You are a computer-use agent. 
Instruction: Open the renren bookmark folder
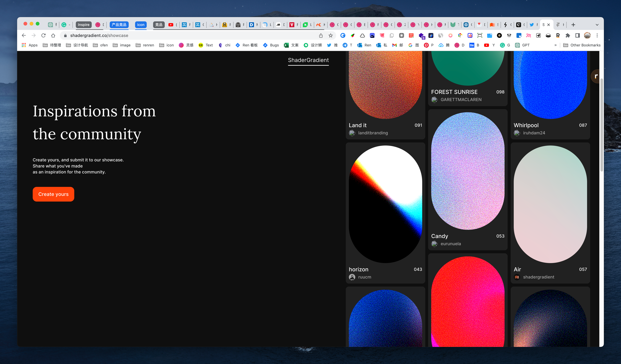click(145, 45)
